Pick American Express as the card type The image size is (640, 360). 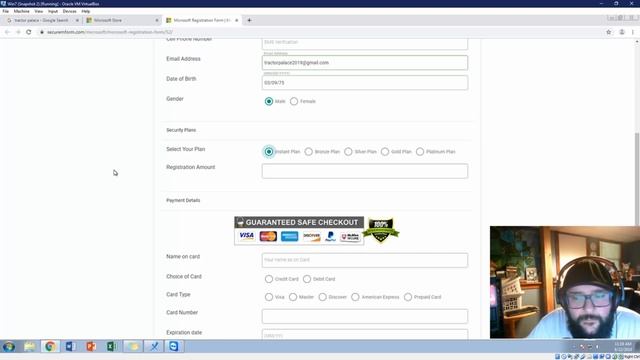click(x=355, y=297)
